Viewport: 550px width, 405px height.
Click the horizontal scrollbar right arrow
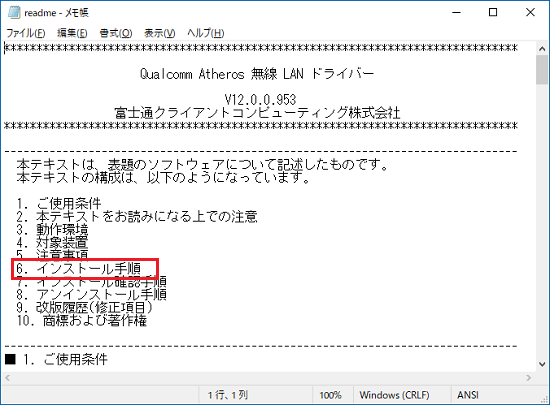point(529,378)
